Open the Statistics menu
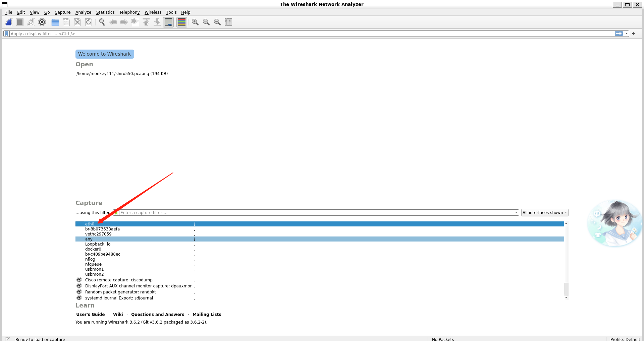This screenshot has height=341, width=644. pyautogui.click(x=105, y=12)
